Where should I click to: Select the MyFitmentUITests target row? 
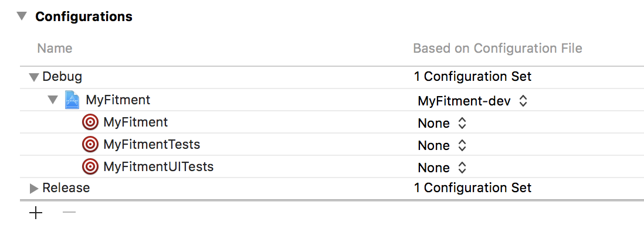click(x=332, y=166)
